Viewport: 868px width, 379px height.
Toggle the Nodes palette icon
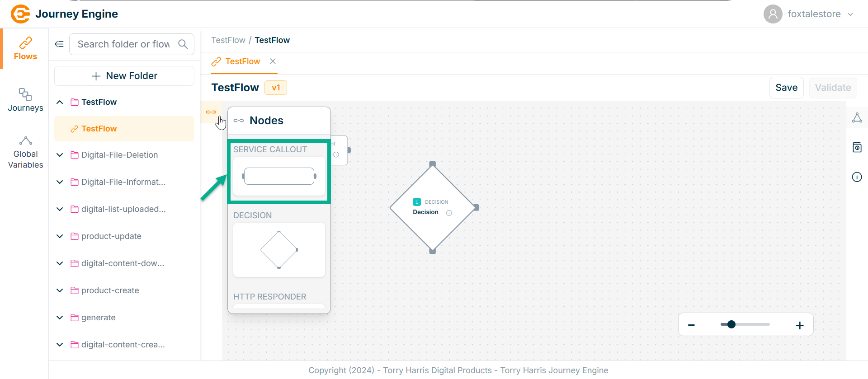pos(211,112)
